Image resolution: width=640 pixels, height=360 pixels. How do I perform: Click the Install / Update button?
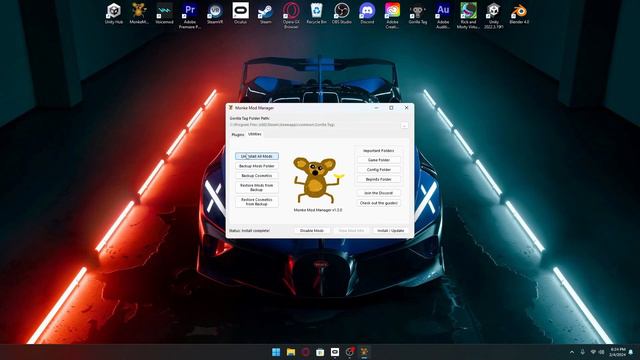391,231
